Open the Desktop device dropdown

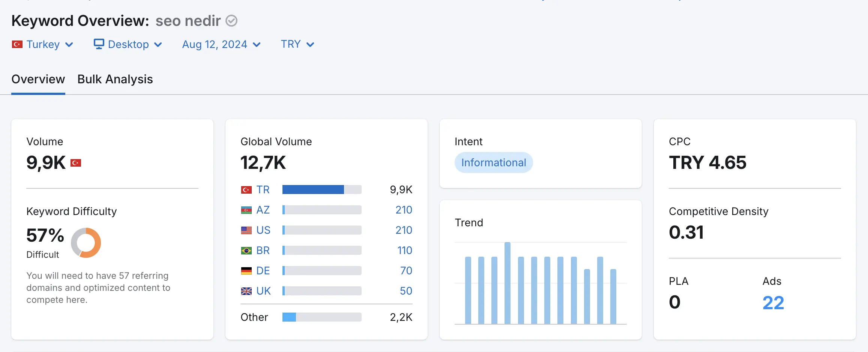coord(128,44)
